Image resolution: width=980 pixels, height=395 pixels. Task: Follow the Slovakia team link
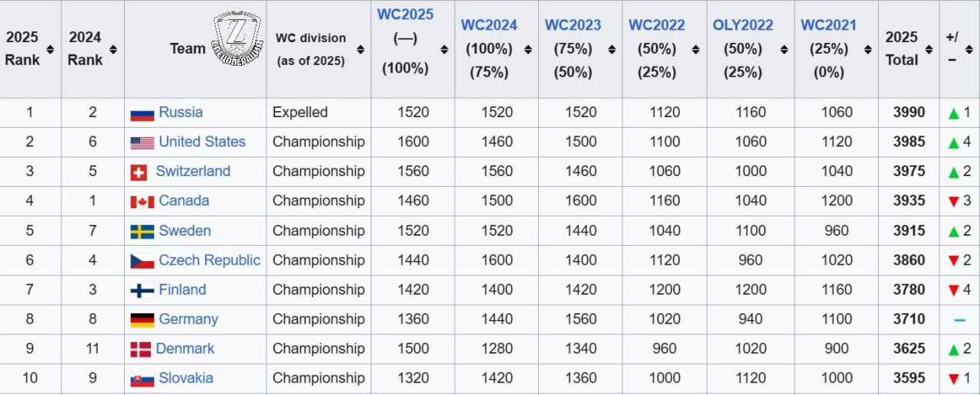coord(186,378)
